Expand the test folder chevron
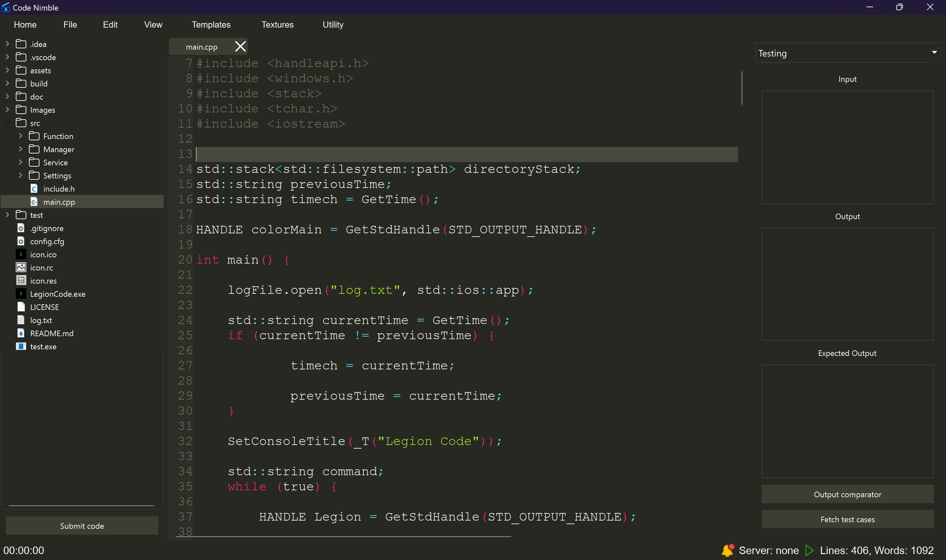The height and width of the screenshot is (560, 946). (x=7, y=215)
